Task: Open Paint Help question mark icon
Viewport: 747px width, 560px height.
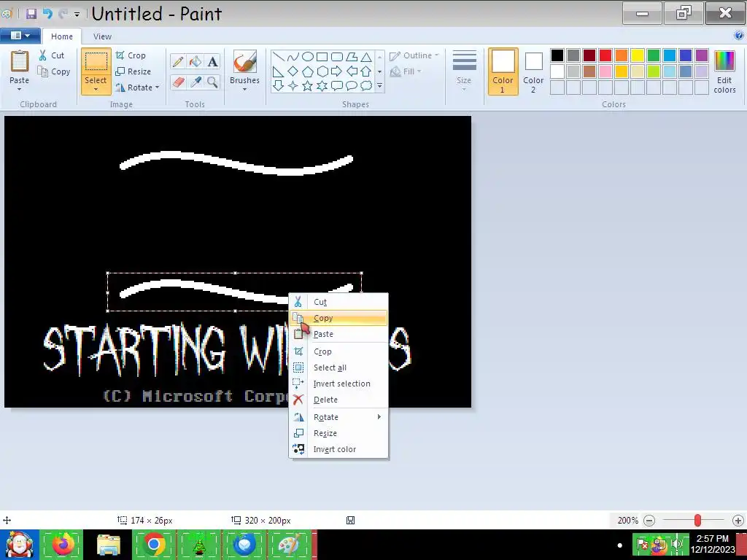Action: click(738, 35)
